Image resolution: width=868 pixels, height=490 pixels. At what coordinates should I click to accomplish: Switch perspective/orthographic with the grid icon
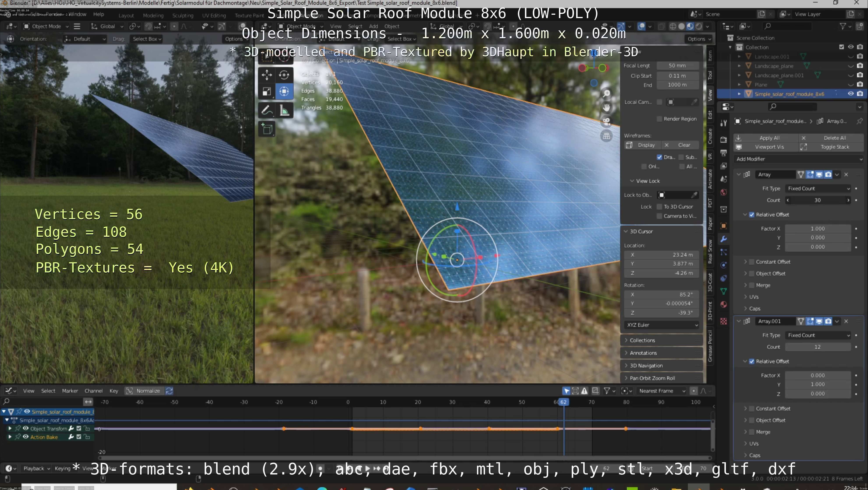pyautogui.click(x=606, y=136)
